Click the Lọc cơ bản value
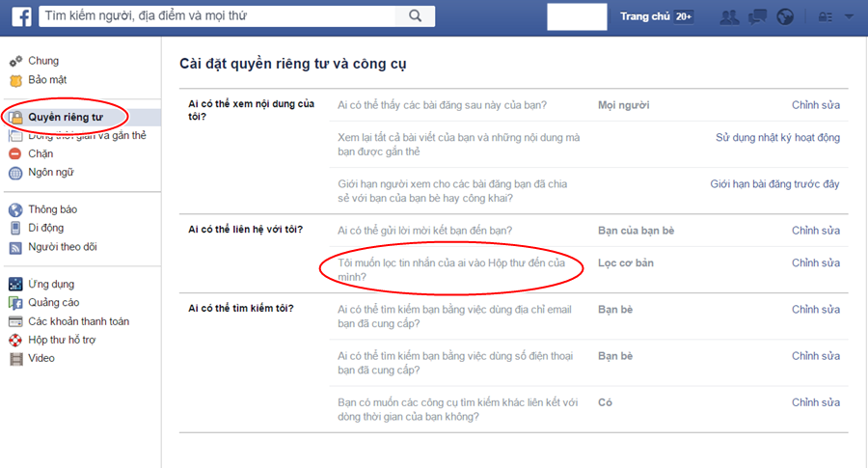868x468 pixels. [626, 262]
